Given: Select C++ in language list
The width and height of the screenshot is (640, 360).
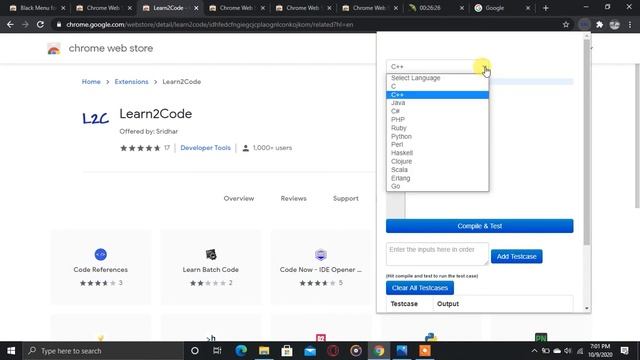Looking at the screenshot, I should coord(437,95).
